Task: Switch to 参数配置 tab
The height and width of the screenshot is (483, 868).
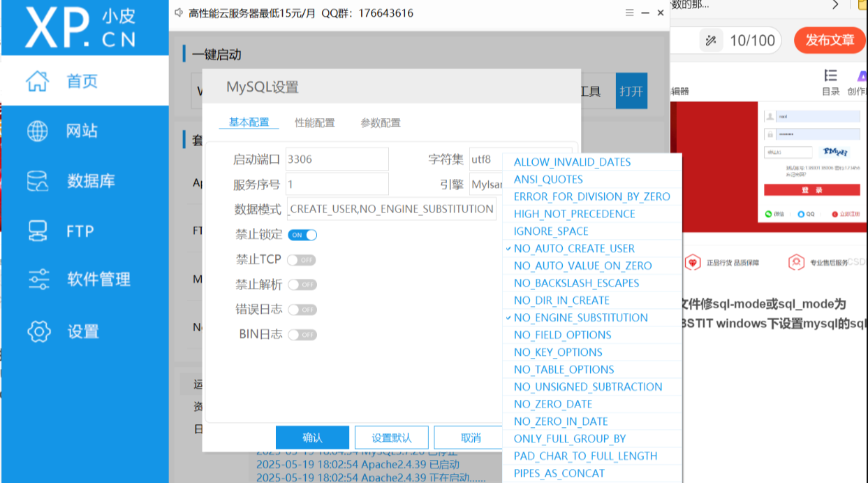Action: (381, 122)
